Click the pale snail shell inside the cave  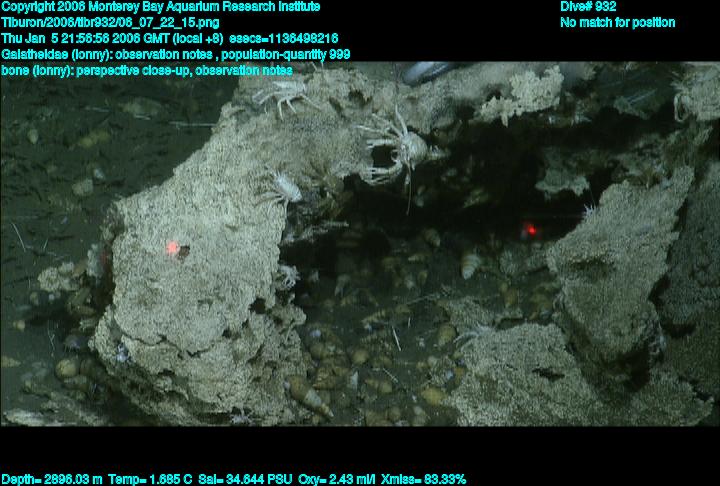[x=469, y=264]
